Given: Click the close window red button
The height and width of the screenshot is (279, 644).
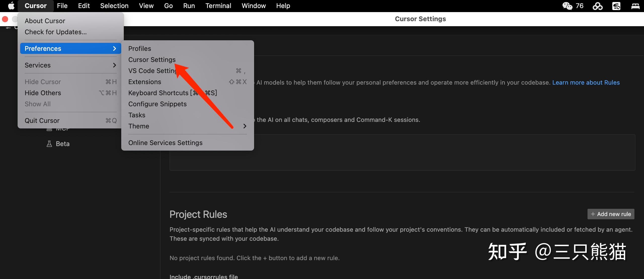Looking at the screenshot, I should click(5, 19).
